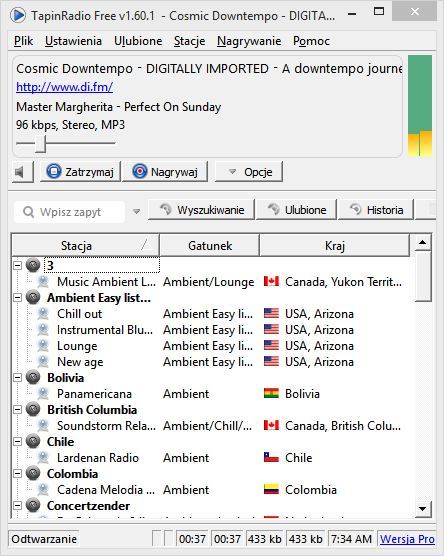Click group icon beside 'Colombia'
Viewport: 444px width, 556px height.
tap(33, 473)
